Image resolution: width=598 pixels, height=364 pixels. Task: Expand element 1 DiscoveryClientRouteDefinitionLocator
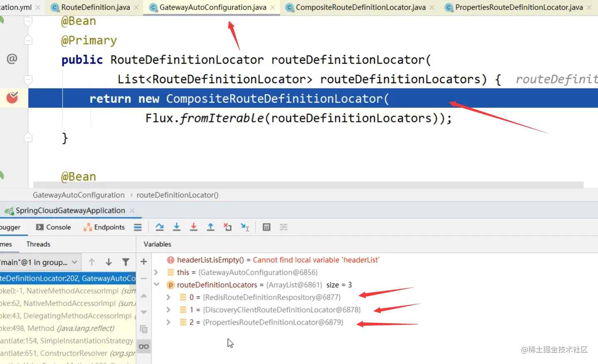coord(168,310)
